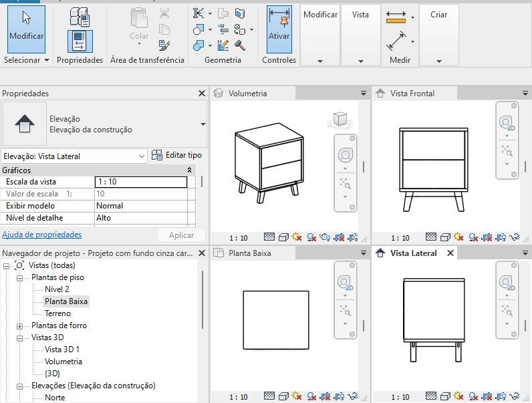
Task: Close the Propriedades palette
Action: point(202,94)
